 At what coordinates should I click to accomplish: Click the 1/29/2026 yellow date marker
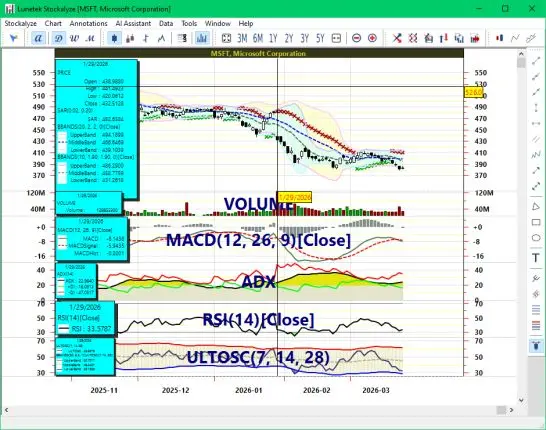tap(294, 197)
